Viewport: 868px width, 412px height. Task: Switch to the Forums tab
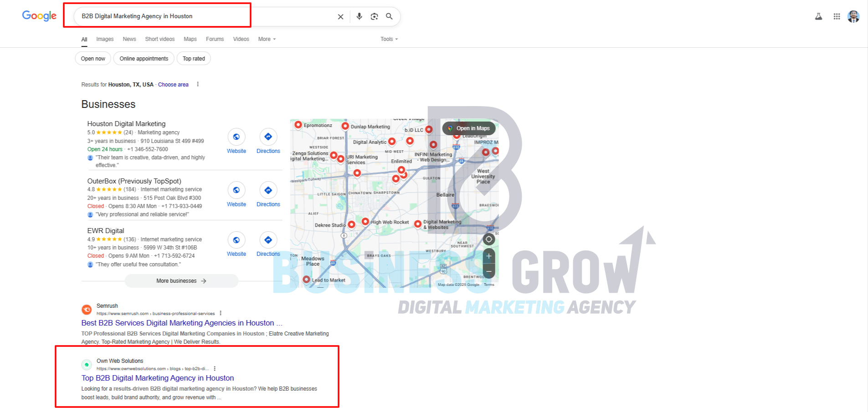(x=215, y=39)
